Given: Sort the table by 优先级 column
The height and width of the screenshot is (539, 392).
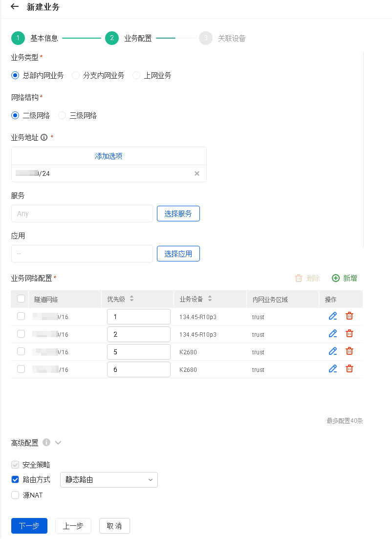Looking at the screenshot, I should click(131, 299).
